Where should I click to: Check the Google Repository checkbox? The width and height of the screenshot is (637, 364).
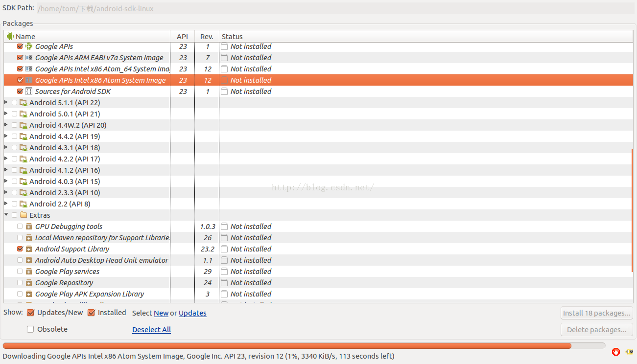pyautogui.click(x=20, y=283)
